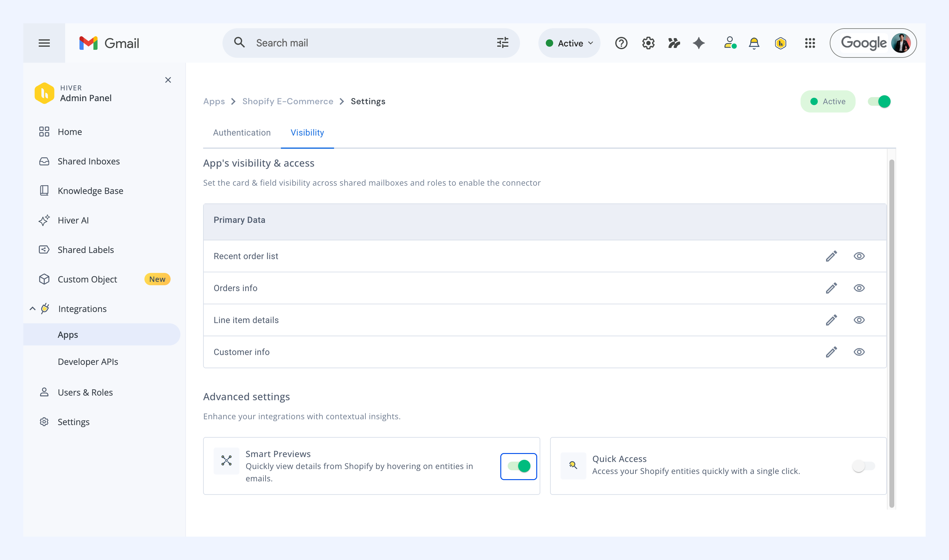
Task: Open Google account profile avatar
Action: pyautogui.click(x=901, y=43)
